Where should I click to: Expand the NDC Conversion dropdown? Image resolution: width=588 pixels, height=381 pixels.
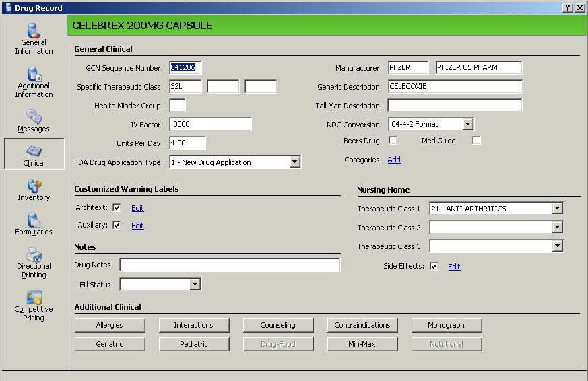click(467, 124)
